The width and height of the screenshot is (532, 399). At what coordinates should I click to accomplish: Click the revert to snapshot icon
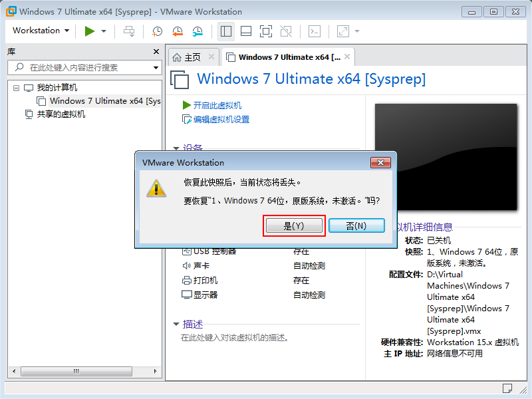point(178,31)
